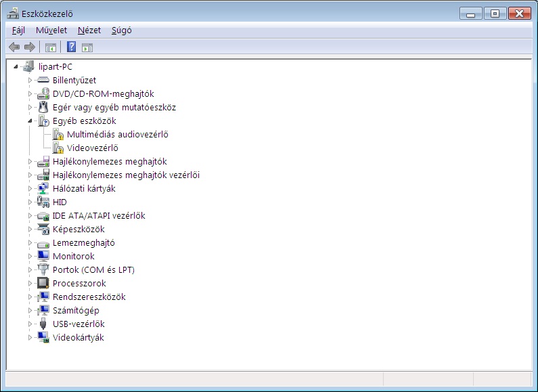Click the warning icon beside Multimédiás audiovezérlő
This screenshot has width=538, height=392.
(x=58, y=134)
